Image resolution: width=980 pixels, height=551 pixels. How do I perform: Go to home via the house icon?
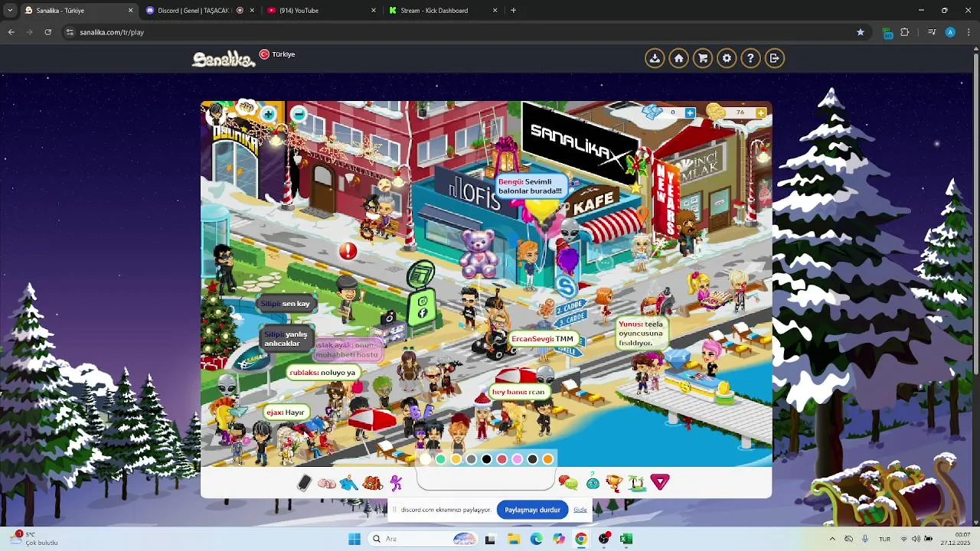pyautogui.click(x=678, y=58)
